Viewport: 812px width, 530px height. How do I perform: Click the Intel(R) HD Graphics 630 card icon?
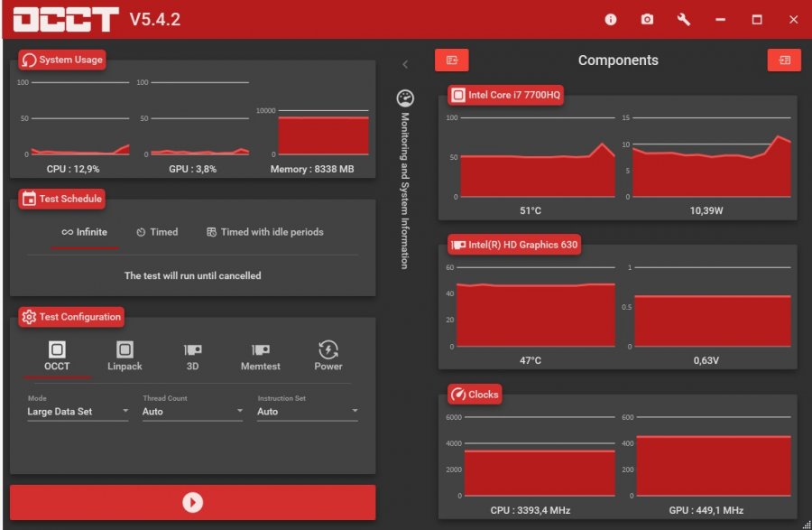tap(457, 245)
